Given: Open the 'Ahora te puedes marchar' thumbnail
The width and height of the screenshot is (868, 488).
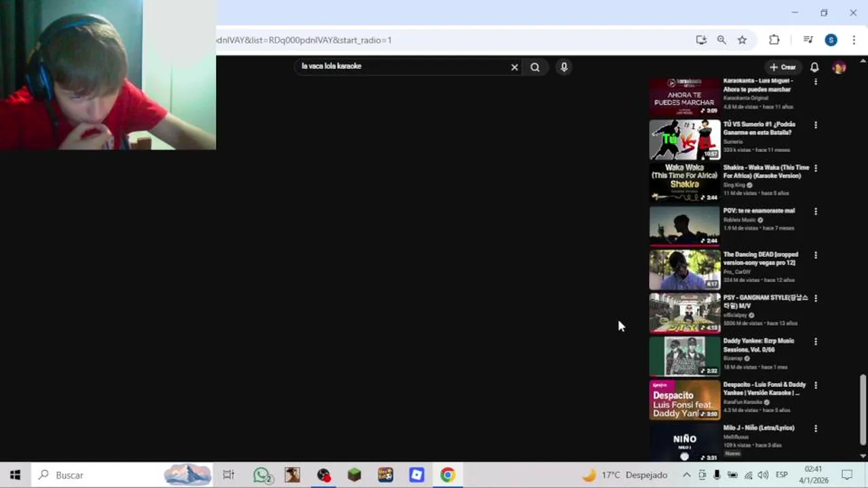Looking at the screenshot, I should click(684, 96).
